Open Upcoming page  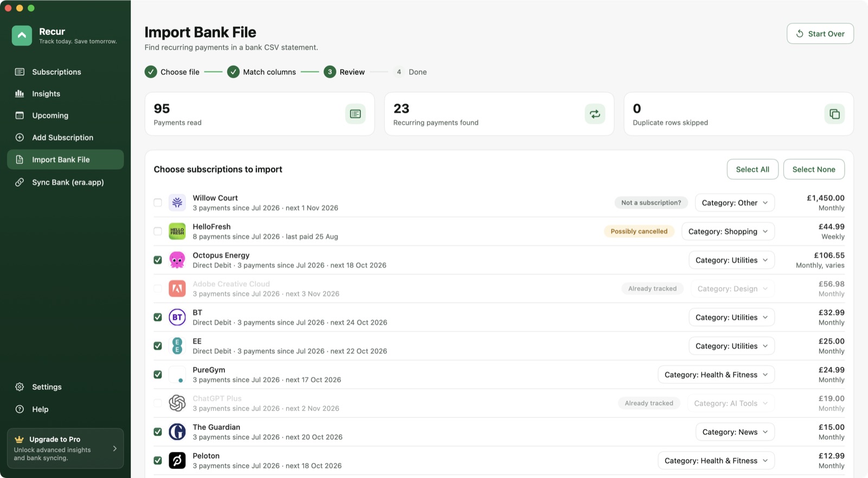coord(65,115)
